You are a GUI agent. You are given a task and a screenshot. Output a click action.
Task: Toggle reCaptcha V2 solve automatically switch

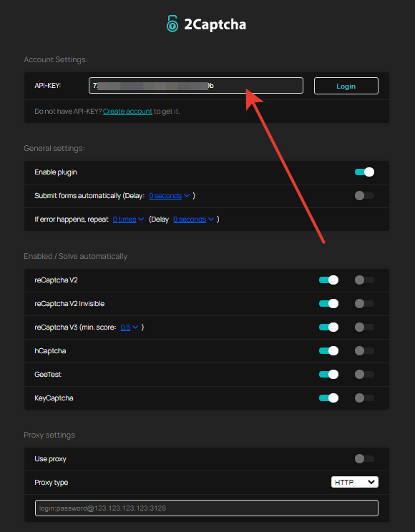(x=364, y=280)
